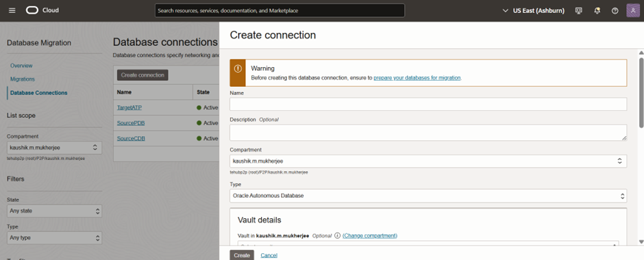
Task: Click into the connection Name field
Action: tap(428, 104)
